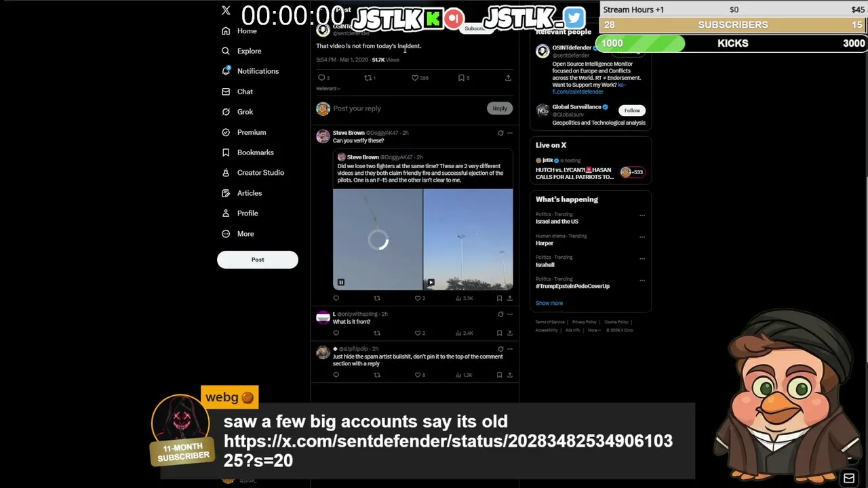Open the OSINTdefender profile in Relevant people
Image resolution: width=868 pixels, height=488 pixels.
point(571,48)
